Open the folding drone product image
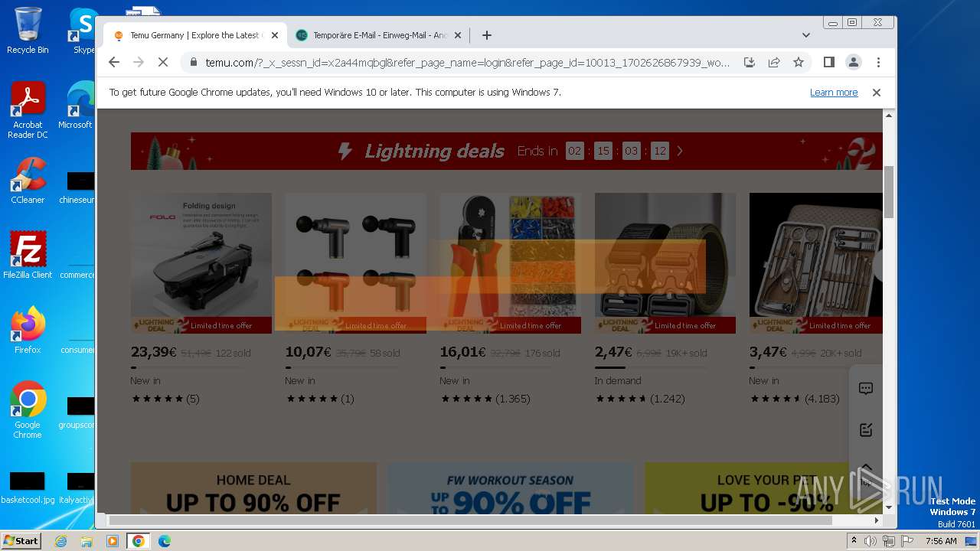The image size is (980, 551). (201, 262)
